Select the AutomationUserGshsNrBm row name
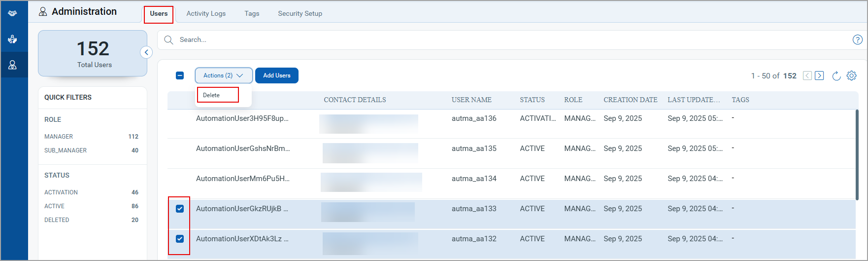Viewport: 868px width, 261px height. click(243, 149)
